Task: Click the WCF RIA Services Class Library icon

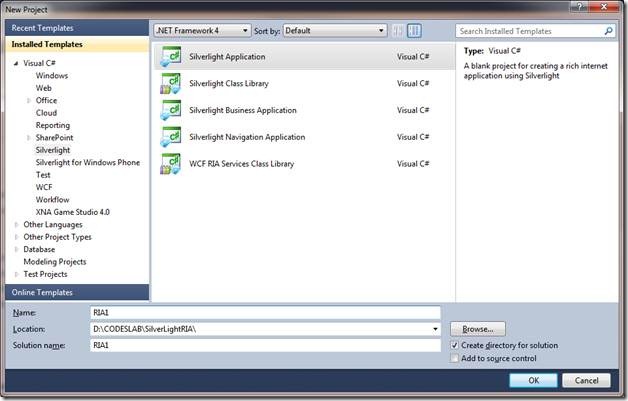Action: (x=170, y=164)
